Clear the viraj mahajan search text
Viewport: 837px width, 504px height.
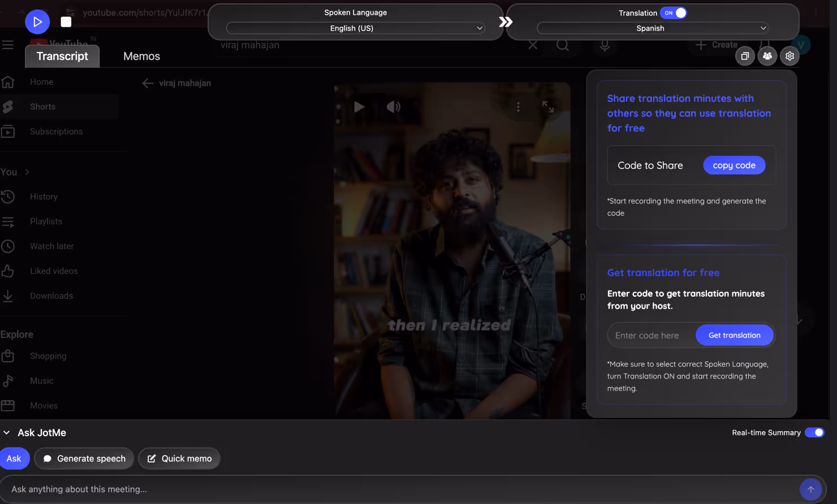[533, 45]
